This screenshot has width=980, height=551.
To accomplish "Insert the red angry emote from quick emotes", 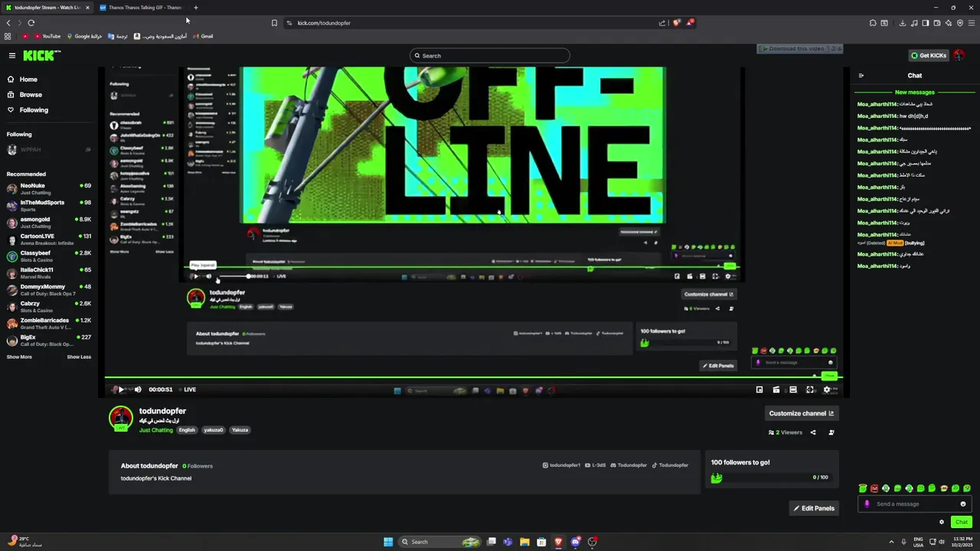I will pos(874,488).
